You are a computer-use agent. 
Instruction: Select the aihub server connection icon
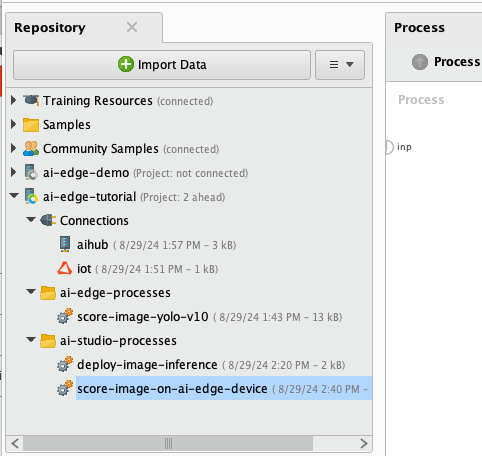(65, 244)
